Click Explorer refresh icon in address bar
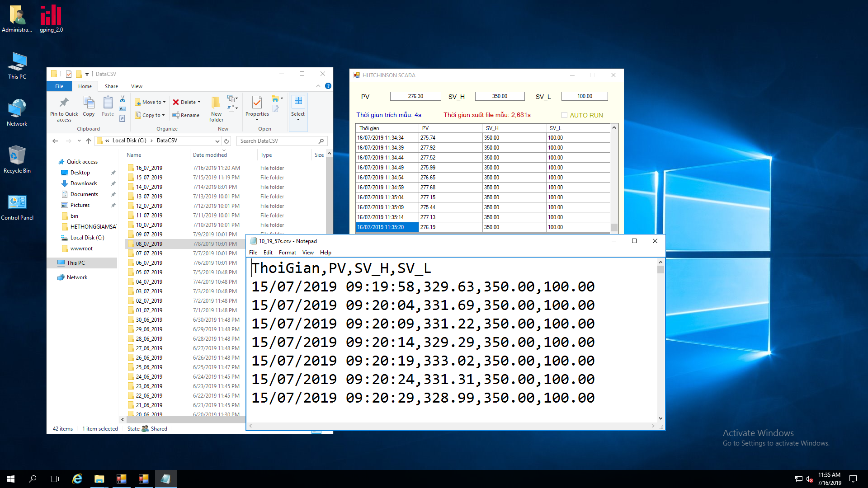Viewport: 868px width, 488px height. 227,141
